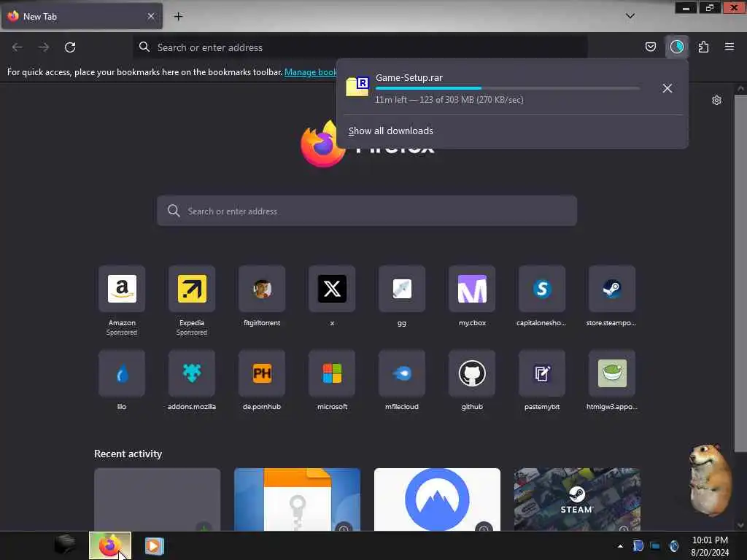Click the globe icon in system tray

click(x=673, y=546)
